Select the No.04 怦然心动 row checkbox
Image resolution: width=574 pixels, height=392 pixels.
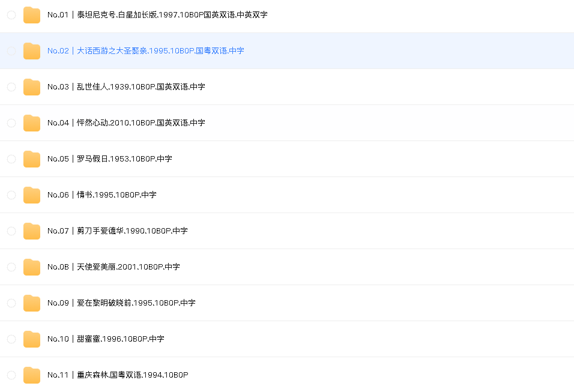11,123
